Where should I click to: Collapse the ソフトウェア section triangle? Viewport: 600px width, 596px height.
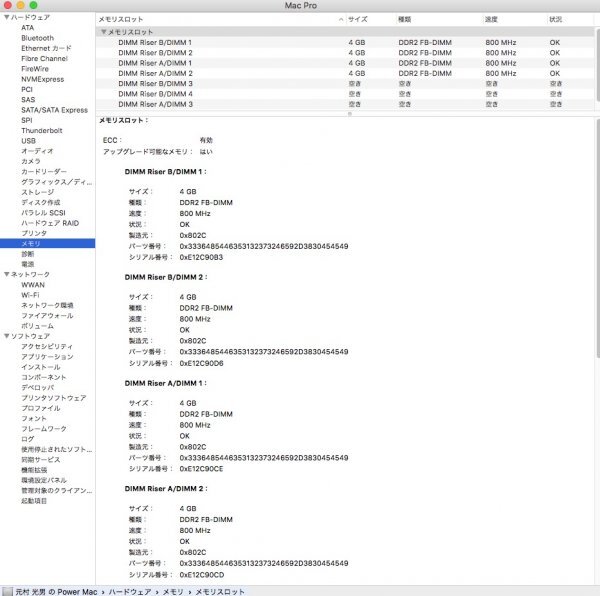7,336
